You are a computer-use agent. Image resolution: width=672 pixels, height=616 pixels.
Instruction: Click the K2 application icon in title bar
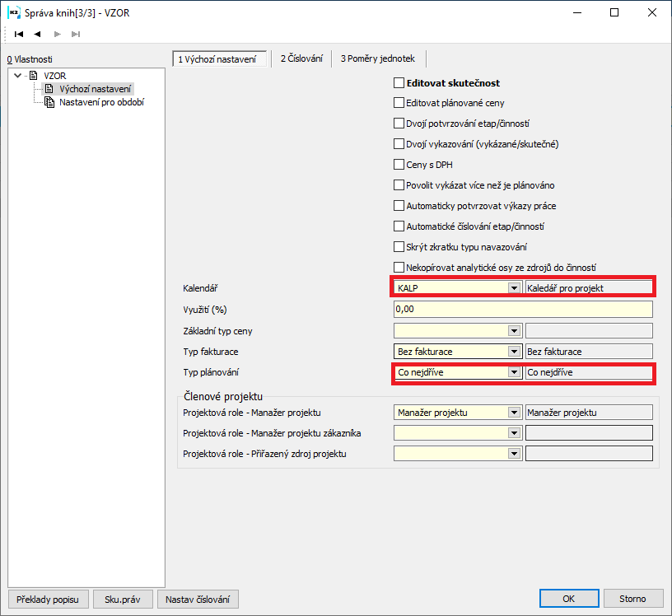pos(14,13)
